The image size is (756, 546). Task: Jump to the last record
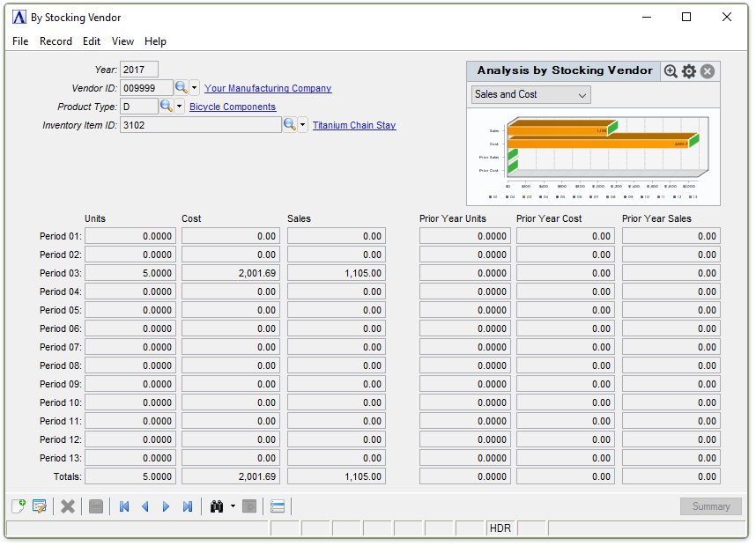tap(188, 506)
